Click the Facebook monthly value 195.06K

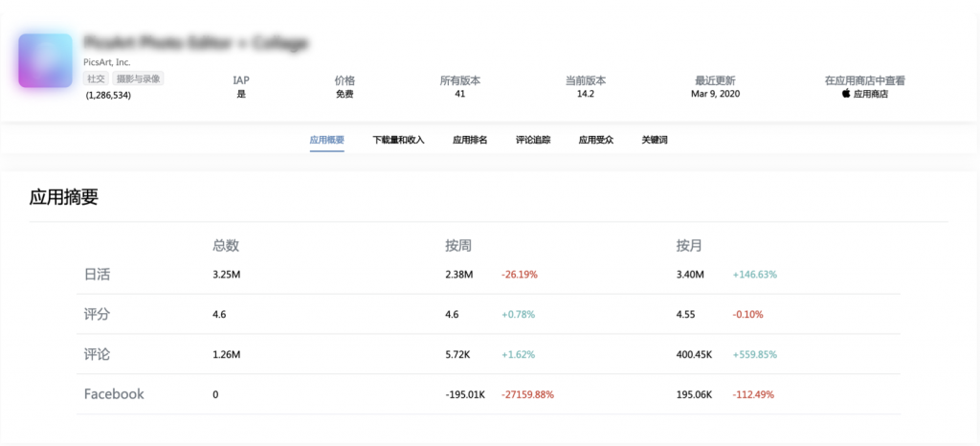695,394
